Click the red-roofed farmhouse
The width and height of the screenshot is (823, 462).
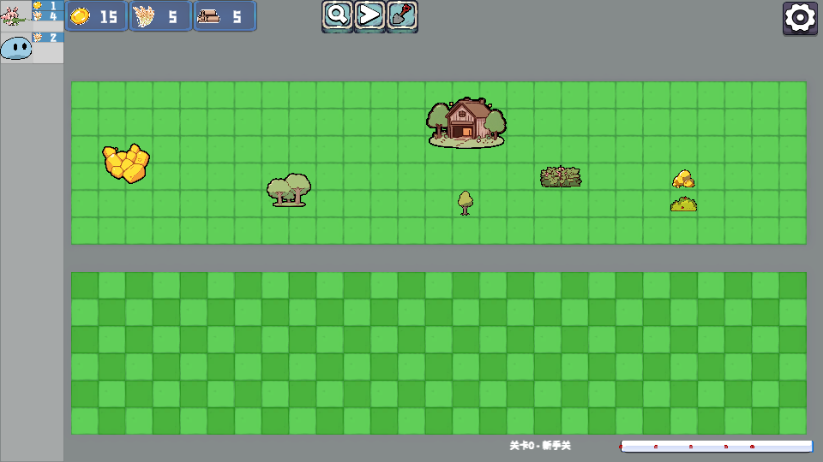pos(466,122)
